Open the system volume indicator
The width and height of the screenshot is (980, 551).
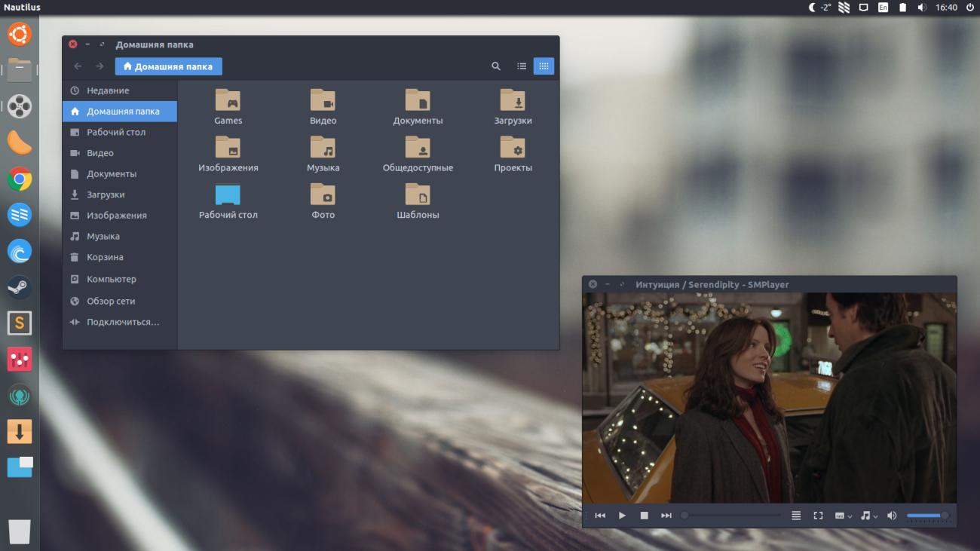point(922,8)
